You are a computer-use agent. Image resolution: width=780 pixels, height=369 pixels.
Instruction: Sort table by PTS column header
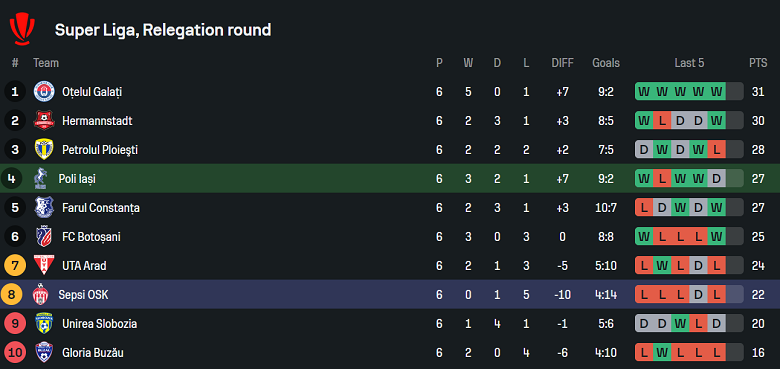coord(758,63)
